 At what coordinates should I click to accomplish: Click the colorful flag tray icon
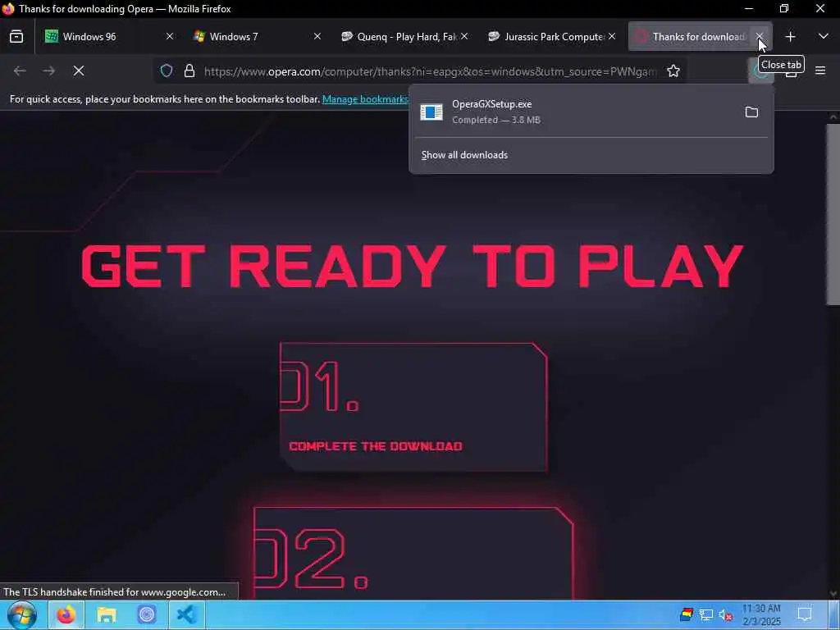click(x=687, y=614)
